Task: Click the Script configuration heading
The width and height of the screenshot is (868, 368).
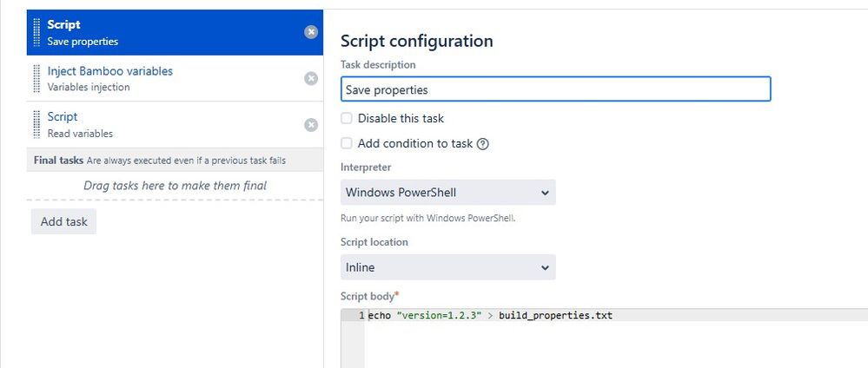Action: point(416,41)
